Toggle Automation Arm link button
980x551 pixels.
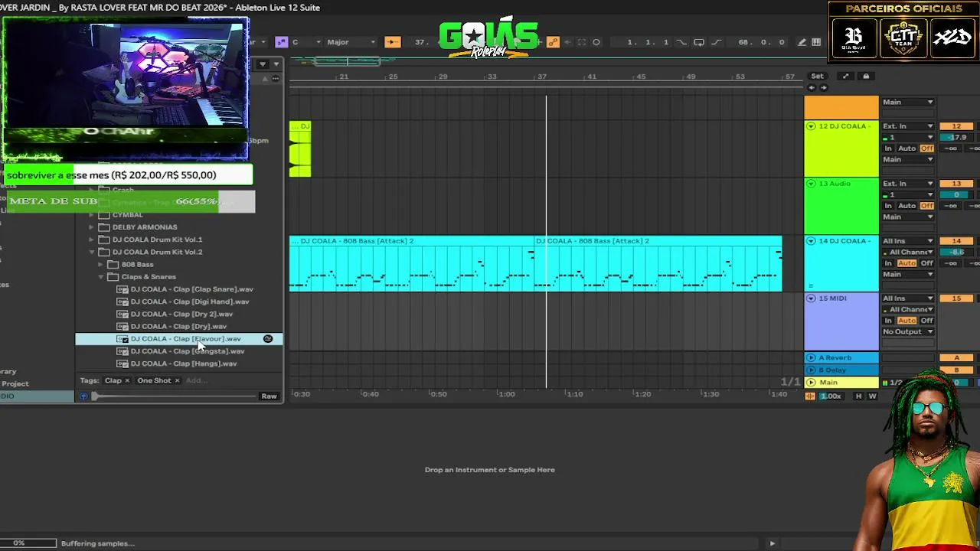[x=553, y=42]
